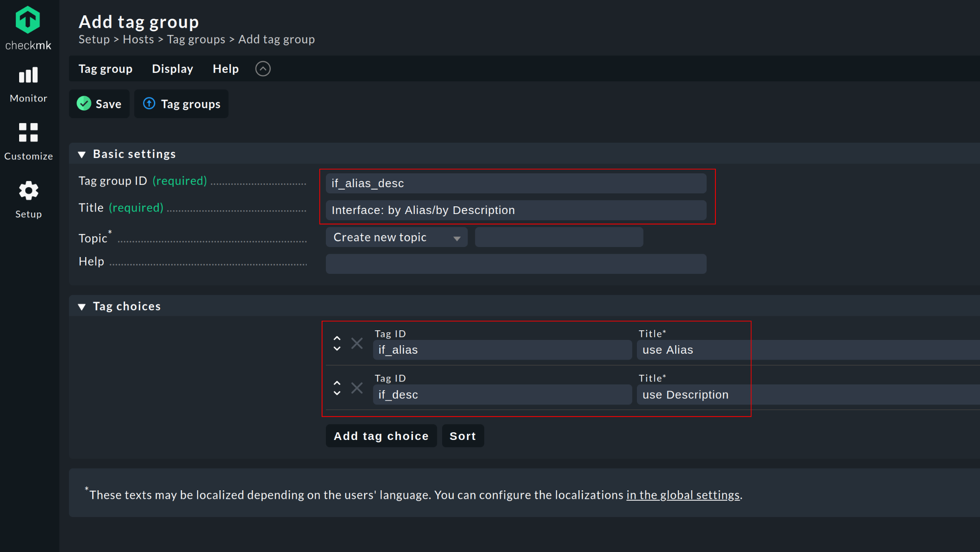This screenshot has height=552, width=980.
Task: Open the Display menu
Action: coord(172,69)
